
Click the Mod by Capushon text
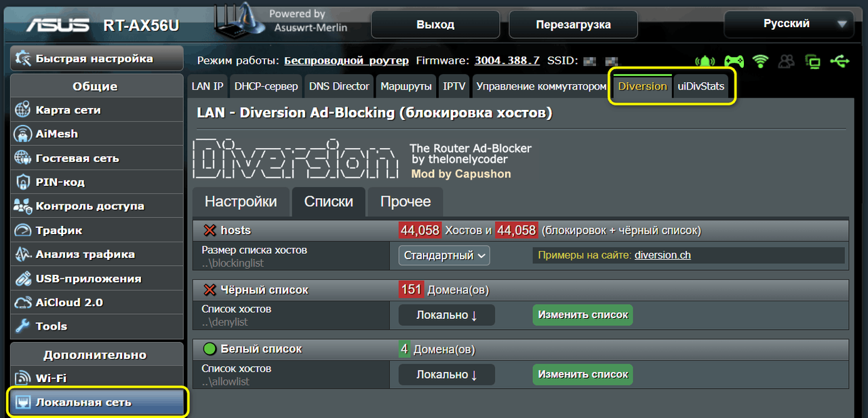point(461,174)
